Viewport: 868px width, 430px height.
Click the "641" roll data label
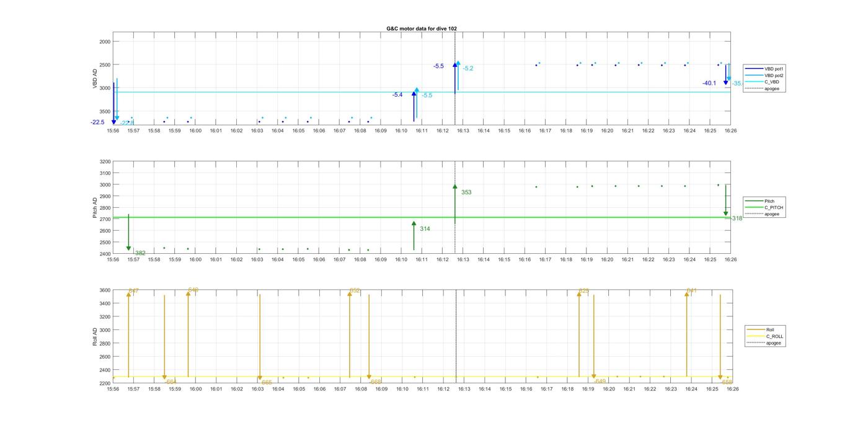692,290
